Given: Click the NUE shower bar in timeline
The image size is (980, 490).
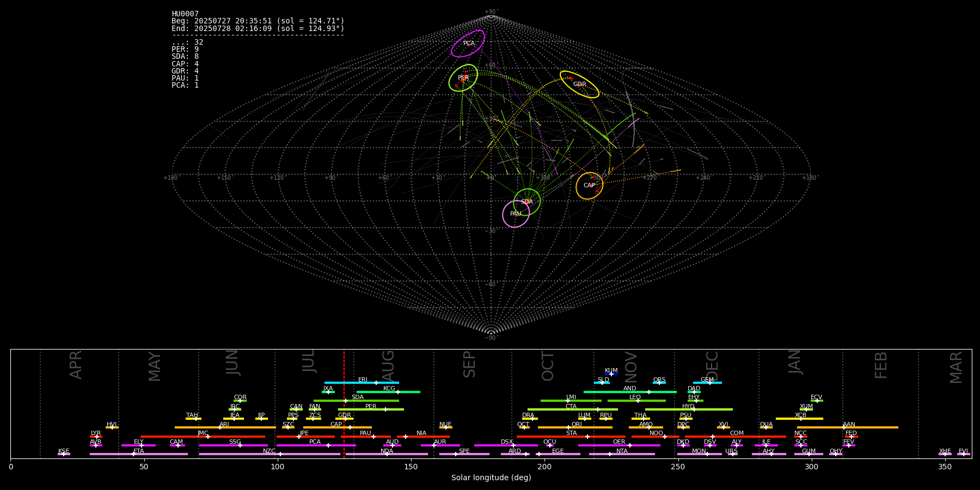Looking at the screenshot, I should pos(446,427).
